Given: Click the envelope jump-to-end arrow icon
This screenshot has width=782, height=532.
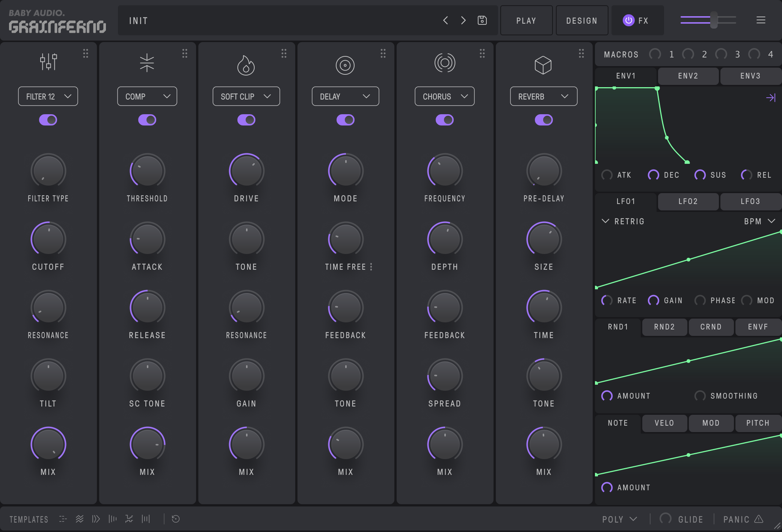Looking at the screenshot, I should pyautogui.click(x=770, y=98).
